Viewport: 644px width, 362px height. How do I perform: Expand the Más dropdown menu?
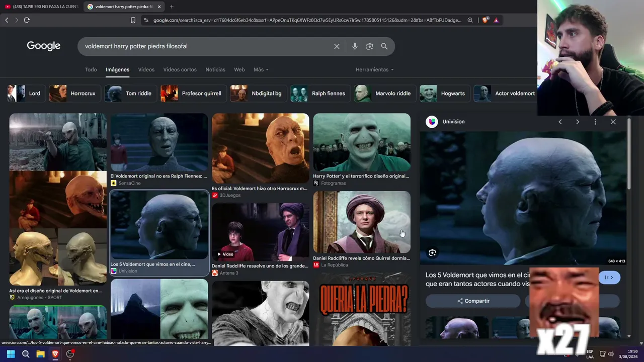click(x=261, y=69)
